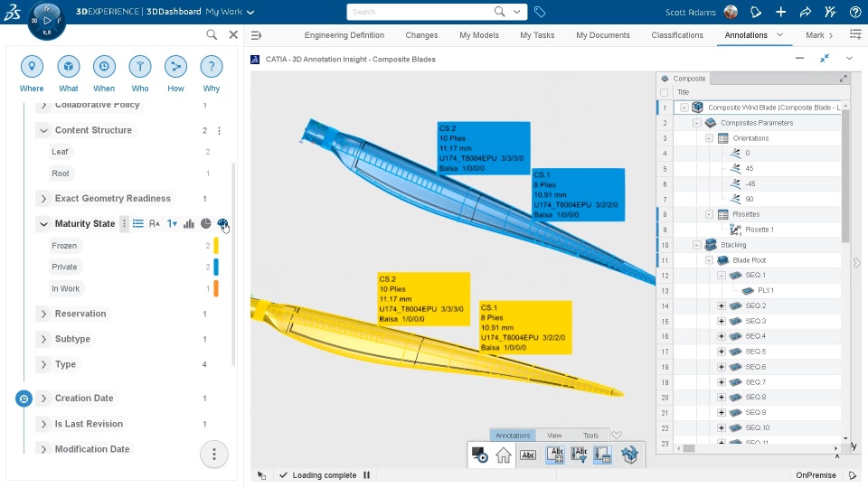868x488 pixels.
Task: Click the Private blue color swatch
Action: click(216, 267)
